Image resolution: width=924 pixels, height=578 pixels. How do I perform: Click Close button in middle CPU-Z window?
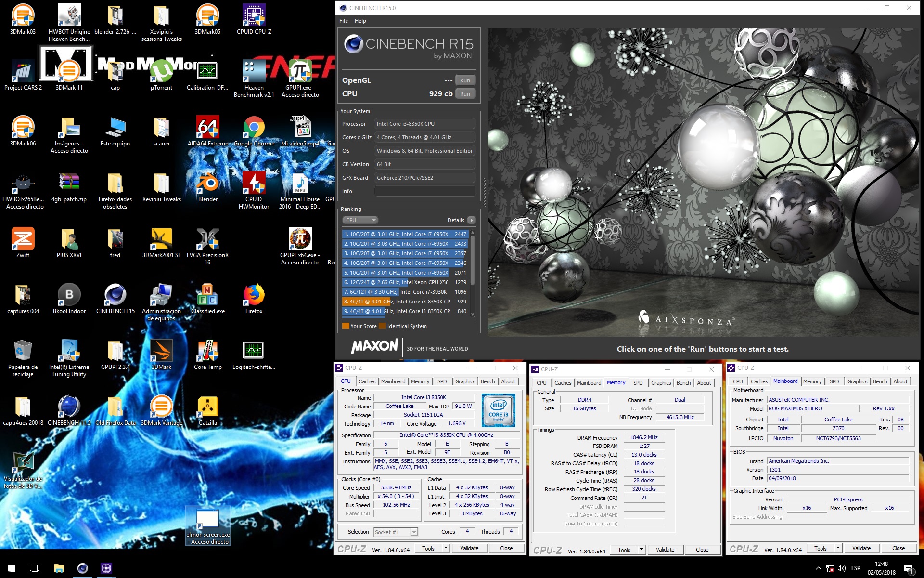702,550
